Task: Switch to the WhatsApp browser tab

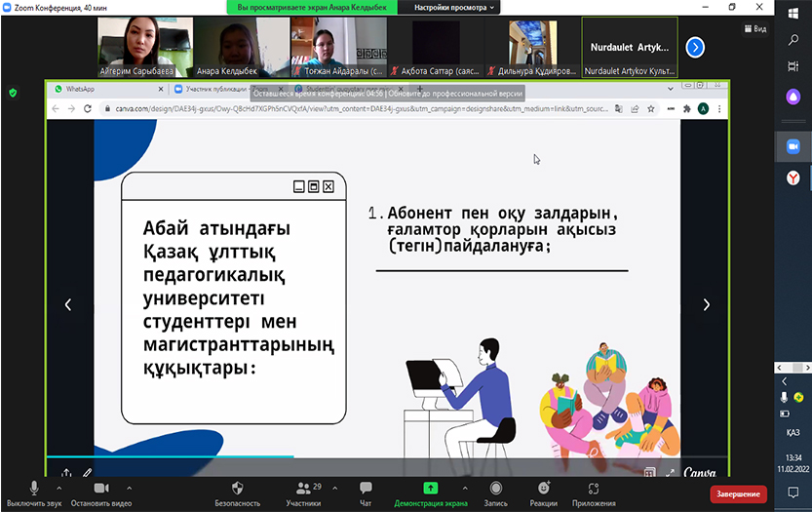Action: [97, 89]
